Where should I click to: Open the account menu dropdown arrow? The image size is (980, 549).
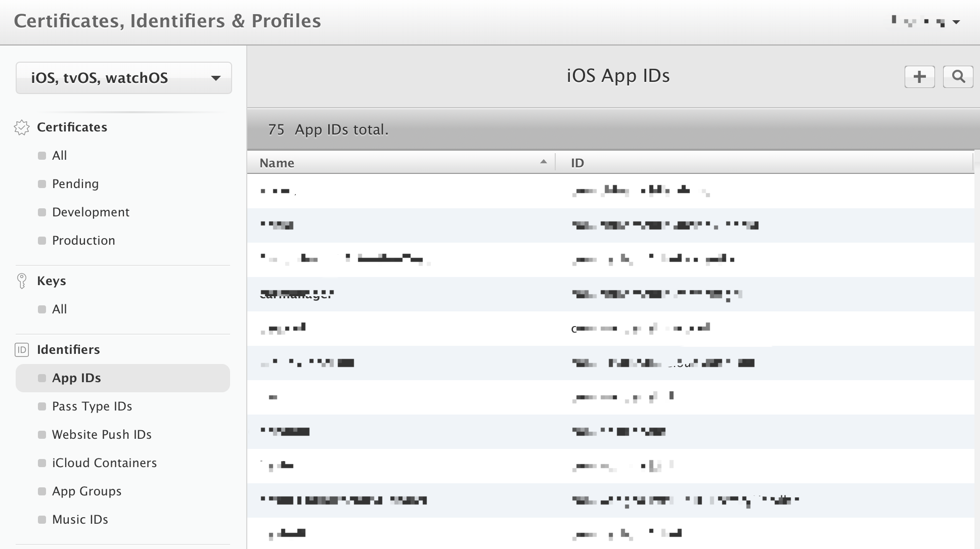click(956, 22)
